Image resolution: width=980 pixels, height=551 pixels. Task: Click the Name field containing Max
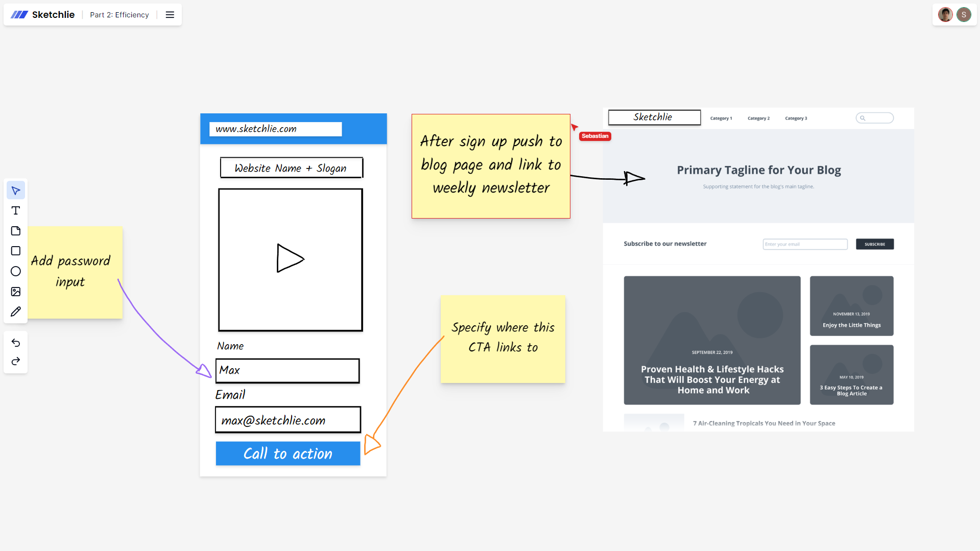click(x=288, y=371)
